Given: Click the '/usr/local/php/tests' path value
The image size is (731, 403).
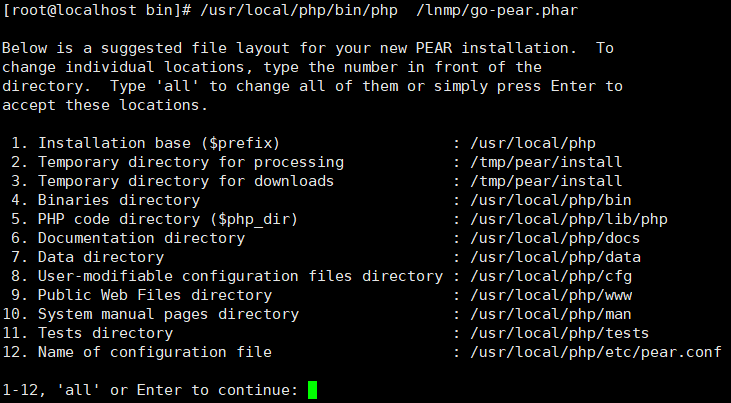Looking at the screenshot, I should (x=559, y=333).
